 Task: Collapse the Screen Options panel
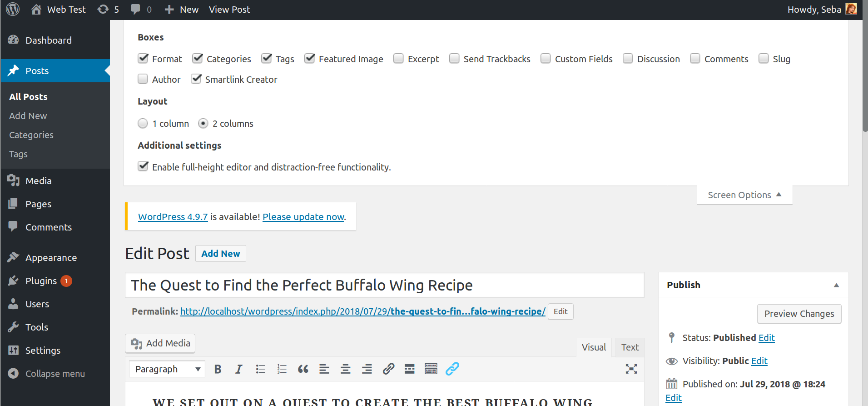(745, 195)
